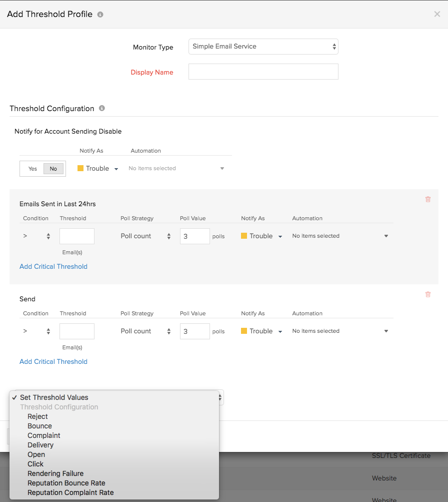The width and height of the screenshot is (448, 502).
Task: Open Notify As dropdown in Send row
Action: (x=261, y=331)
